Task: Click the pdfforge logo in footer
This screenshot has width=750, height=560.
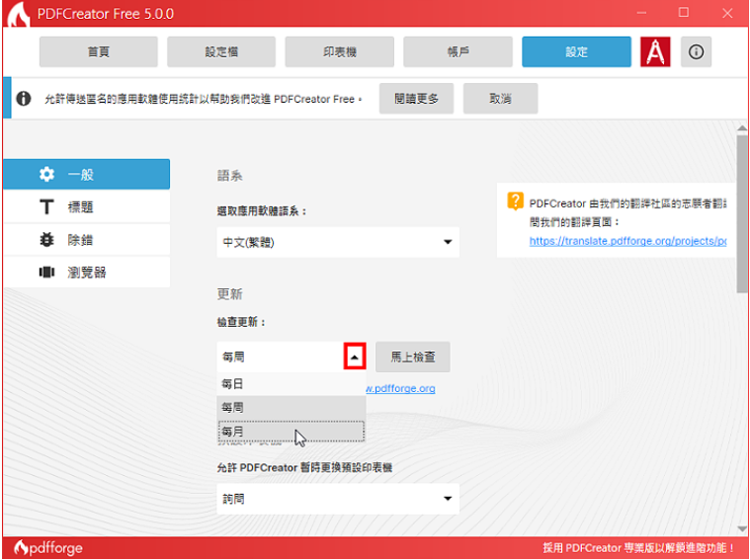Action: [x=47, y=547]
